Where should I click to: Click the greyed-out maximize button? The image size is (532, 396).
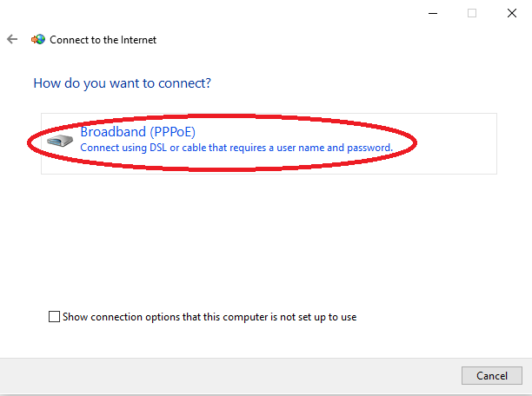pyautogui.click(x=472, y=13)
